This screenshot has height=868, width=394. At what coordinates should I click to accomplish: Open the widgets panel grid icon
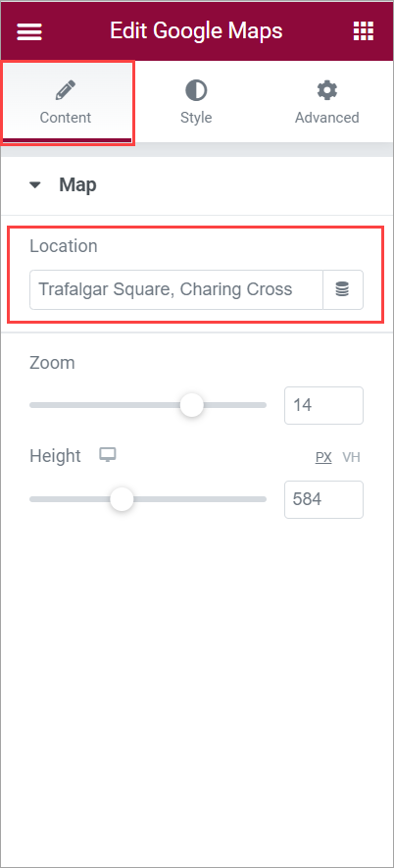tap(363, 31)
